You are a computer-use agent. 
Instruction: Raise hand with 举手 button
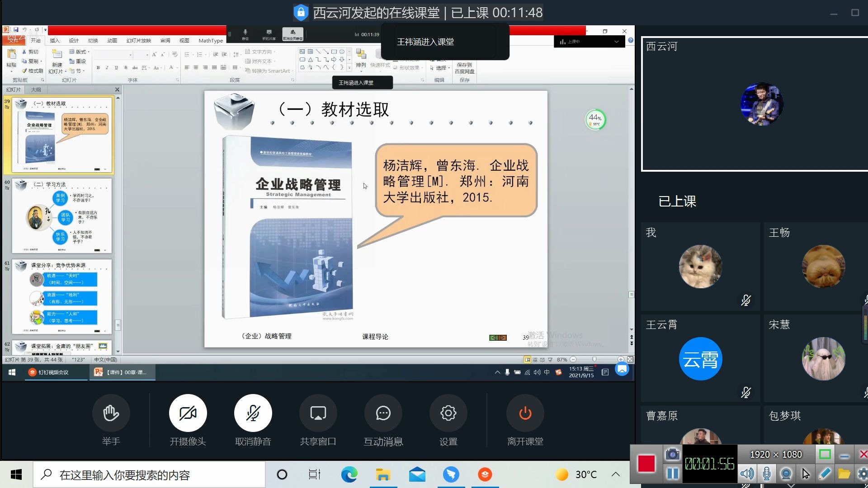(x=111, y=413)
